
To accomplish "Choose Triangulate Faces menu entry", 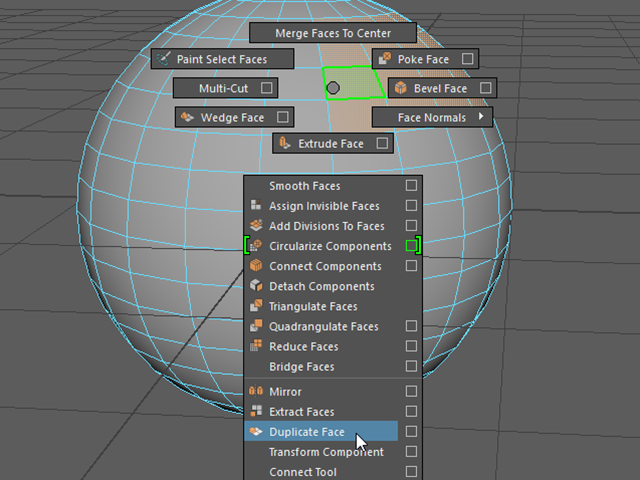I will click(333, 306).
